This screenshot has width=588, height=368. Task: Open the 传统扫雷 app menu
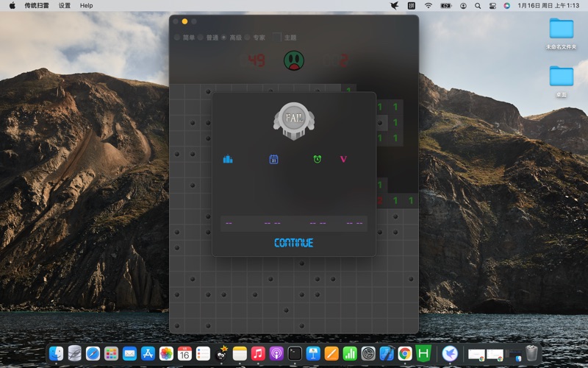tap(37, 5)
